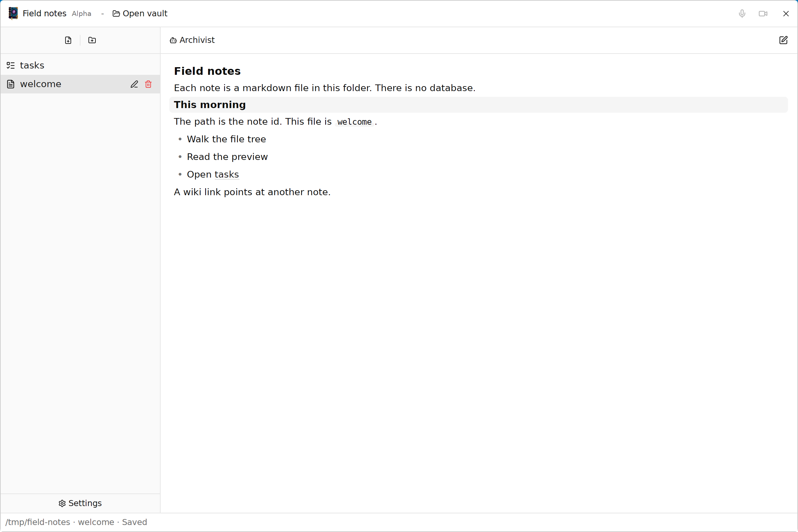
Task: Select the welcome note in sidebar
Action: point(80,84)
